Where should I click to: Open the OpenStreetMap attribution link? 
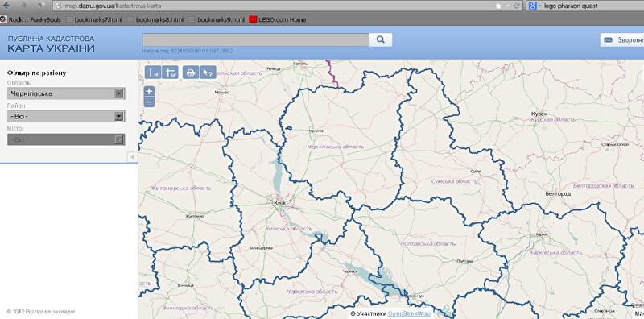tap(410, 313)
